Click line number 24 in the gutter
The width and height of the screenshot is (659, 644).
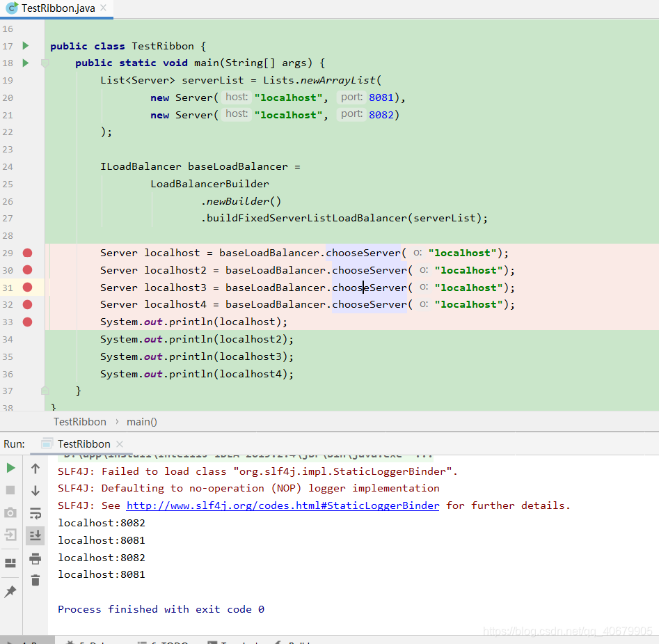tap(8, 167)
